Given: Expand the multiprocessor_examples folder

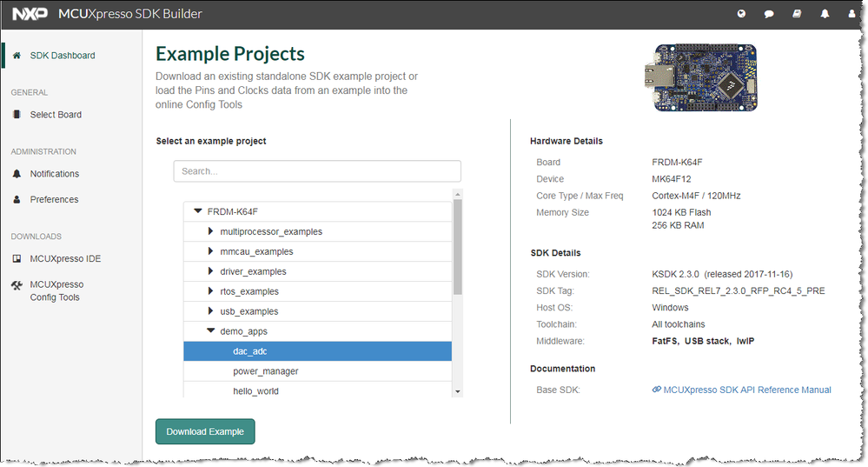Looking at the screenshot, I should point(211,231).
